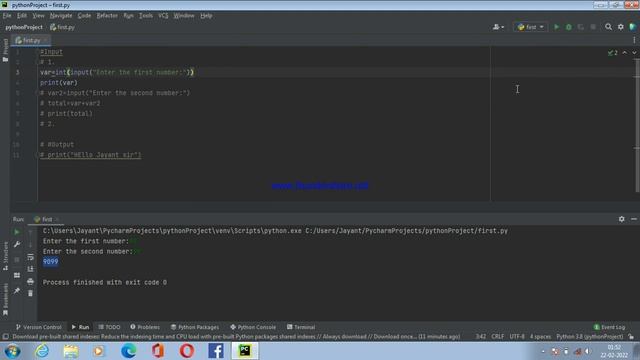The image size is (640, 360).
Task: Place the cursor on the 'print(var)' code line
Action: [x=59, y=83]
